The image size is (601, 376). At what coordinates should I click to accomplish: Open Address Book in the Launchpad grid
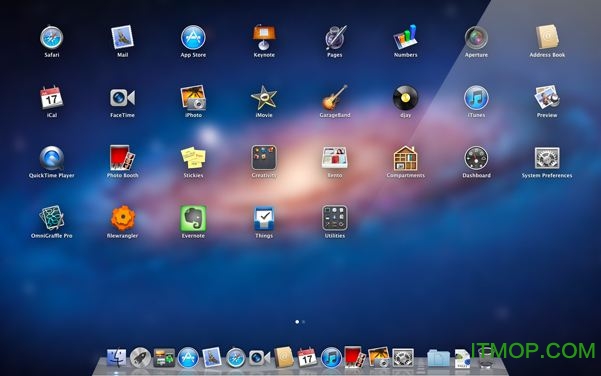pyautogui.click(x=547, y=37)
